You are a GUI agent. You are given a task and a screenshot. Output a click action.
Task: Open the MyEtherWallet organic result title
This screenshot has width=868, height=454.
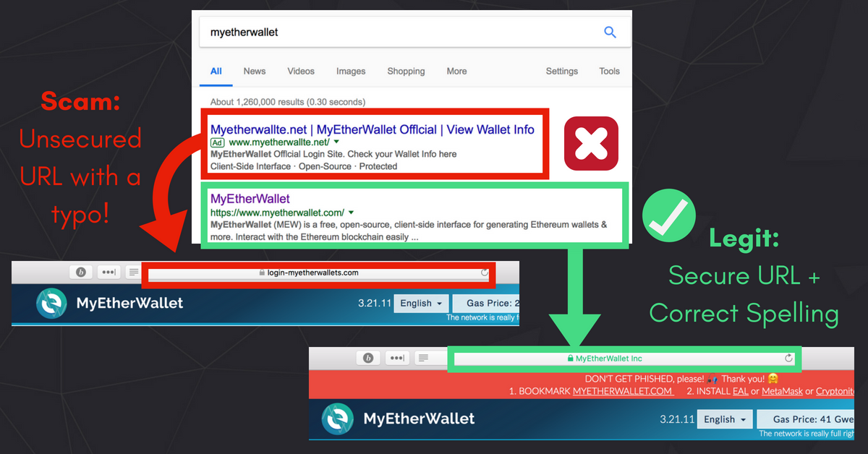tap(250, 199)
